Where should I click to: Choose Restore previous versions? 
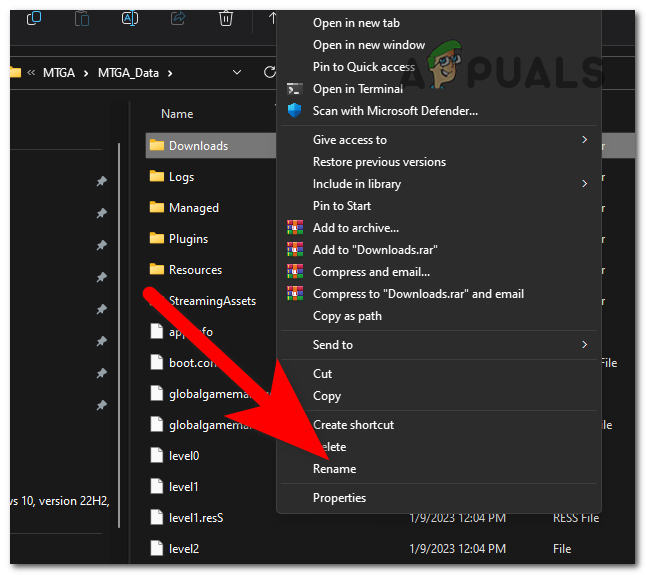[x=439, y=162]
